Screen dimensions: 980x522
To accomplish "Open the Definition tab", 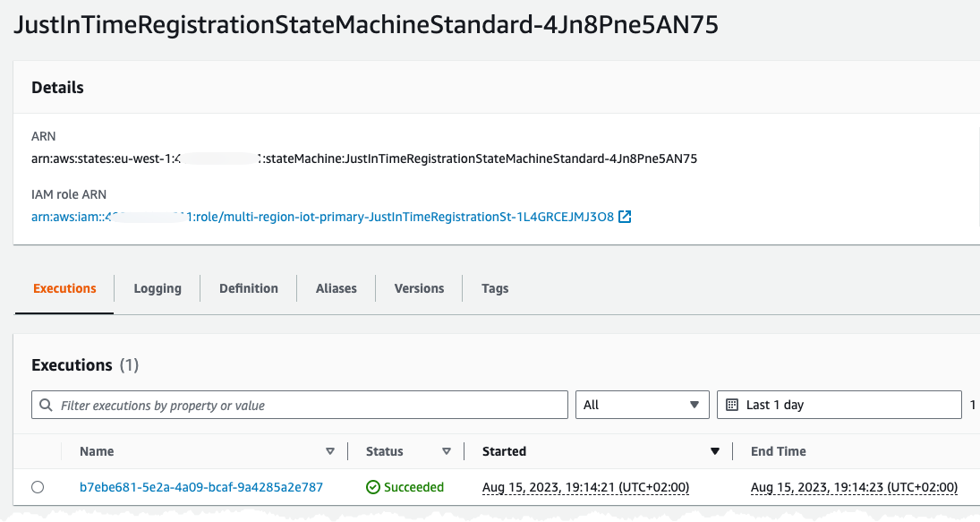I will pos(249,288).
